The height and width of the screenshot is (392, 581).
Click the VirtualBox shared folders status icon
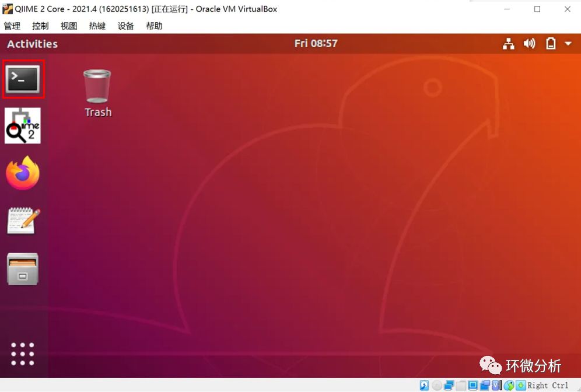[x=461, y=386]
